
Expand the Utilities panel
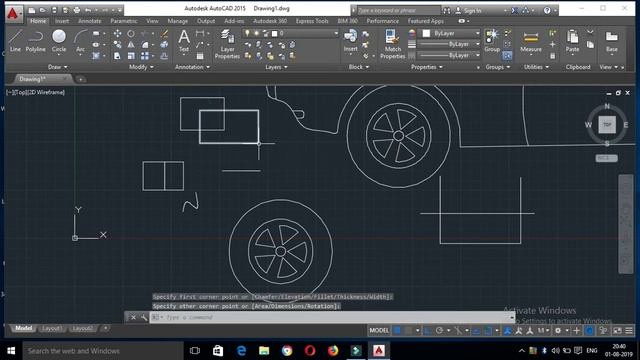point(536,67)
